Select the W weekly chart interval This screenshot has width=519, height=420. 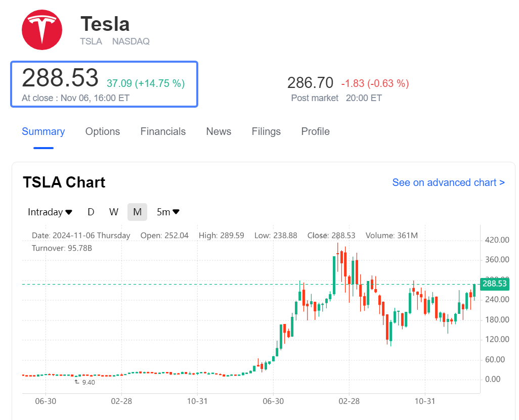pos(114,212)
